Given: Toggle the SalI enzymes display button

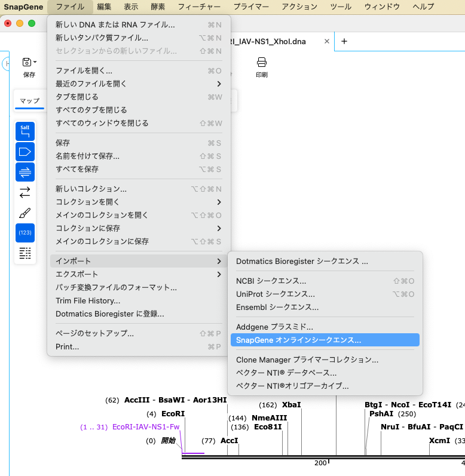Looking at the screenshot, I should 25,131.
